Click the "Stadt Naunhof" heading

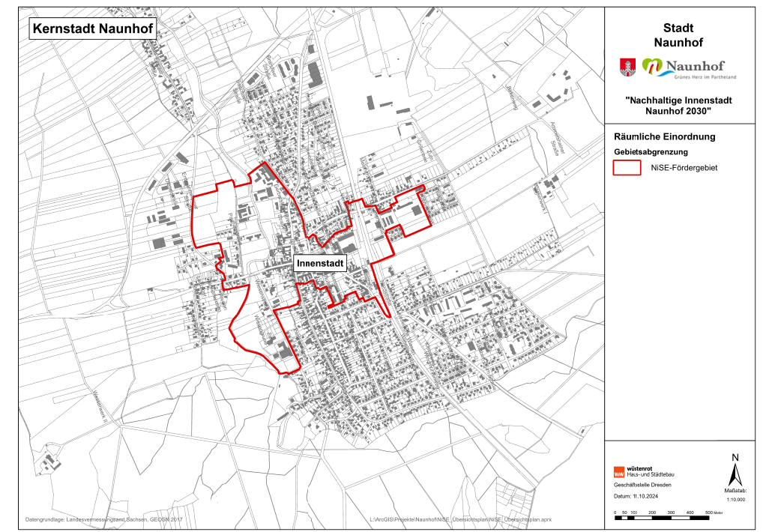(x=678, y=35)
